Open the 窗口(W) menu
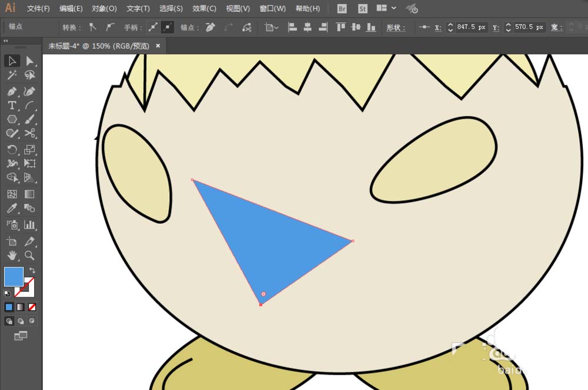This screenshot has width=588, height=390. 273,9
